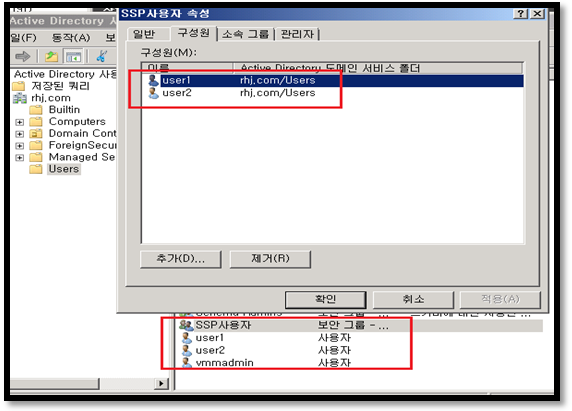Click the tree pane horizontal scrollbar right arrow

point(161,383)
